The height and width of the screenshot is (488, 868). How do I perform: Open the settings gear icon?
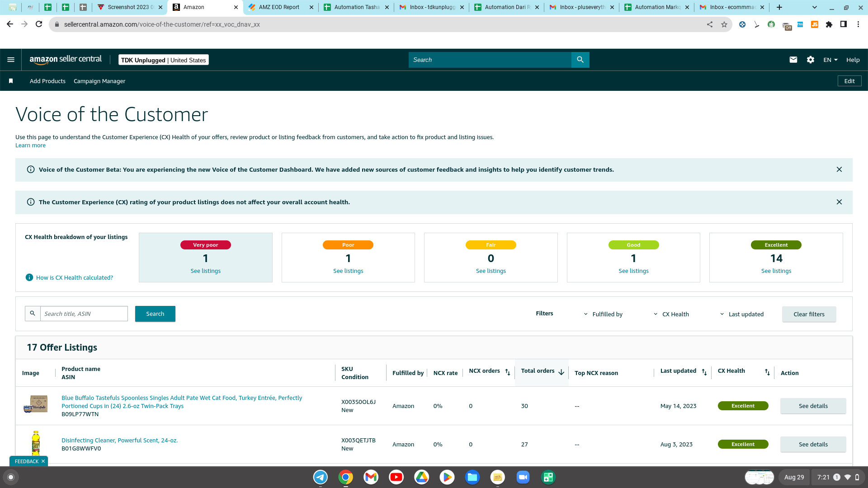pos(810,60)
